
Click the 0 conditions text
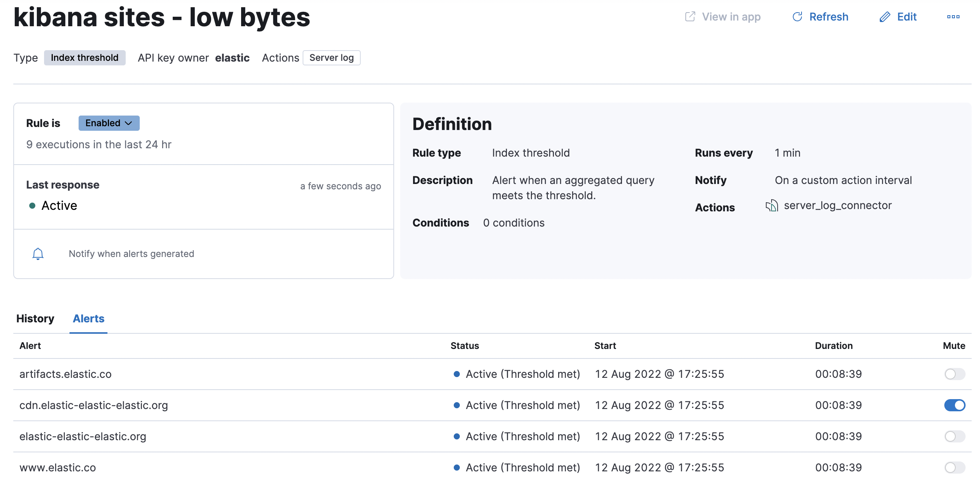(514, 223)
